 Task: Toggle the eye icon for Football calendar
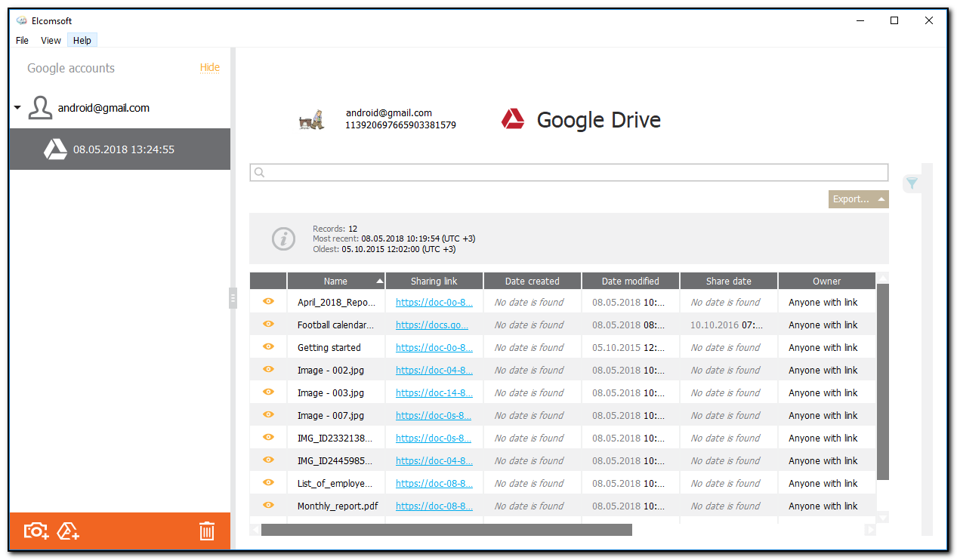point(267,325)
